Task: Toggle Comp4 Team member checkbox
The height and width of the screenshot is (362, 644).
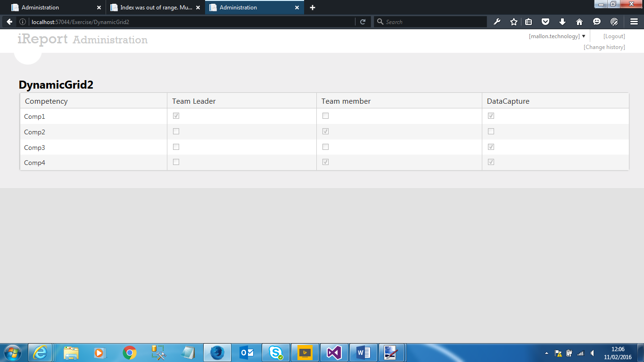Action: click(325, 162)
